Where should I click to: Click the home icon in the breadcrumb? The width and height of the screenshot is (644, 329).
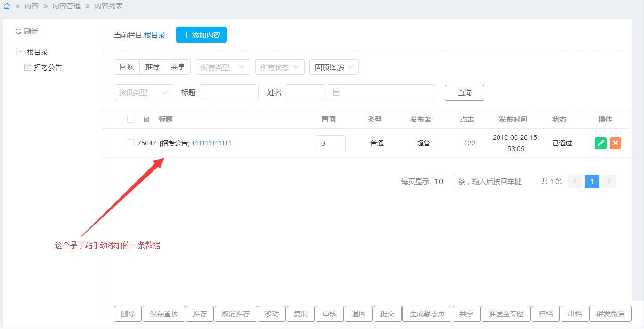pos(7,7)
